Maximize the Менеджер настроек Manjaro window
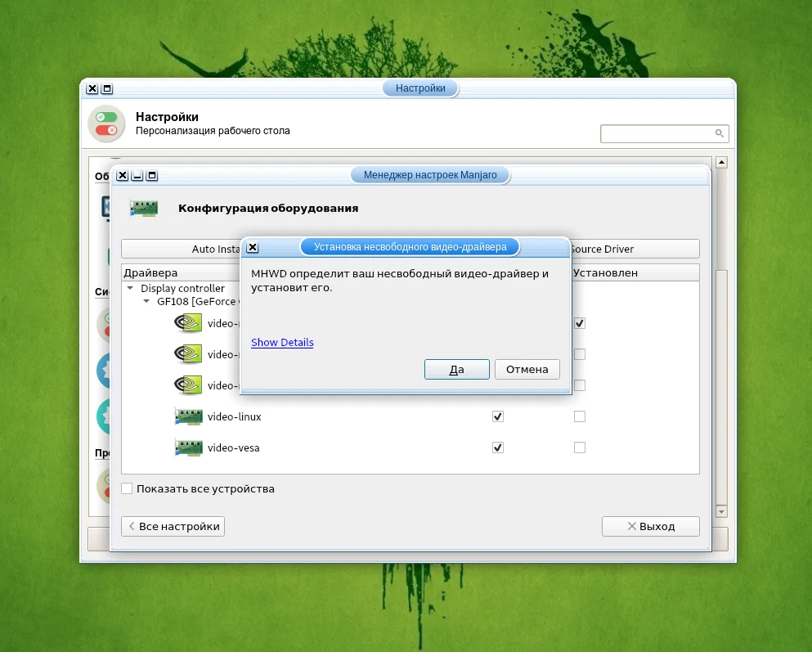 click(152, 176)
